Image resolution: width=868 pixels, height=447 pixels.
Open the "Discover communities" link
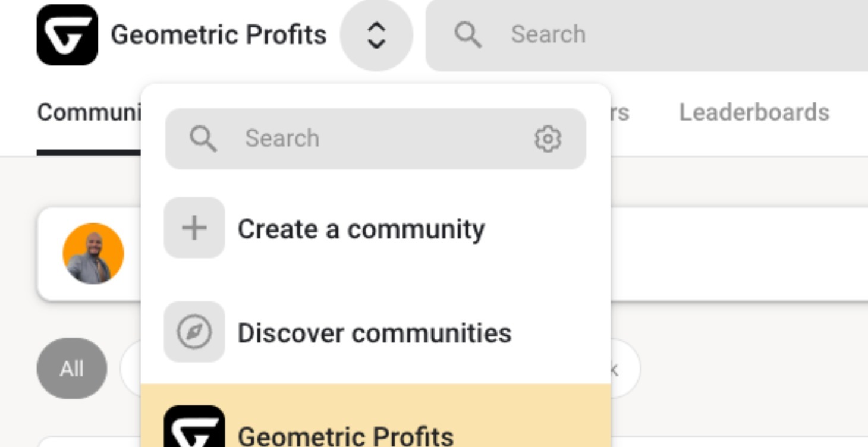coord(374,333)
